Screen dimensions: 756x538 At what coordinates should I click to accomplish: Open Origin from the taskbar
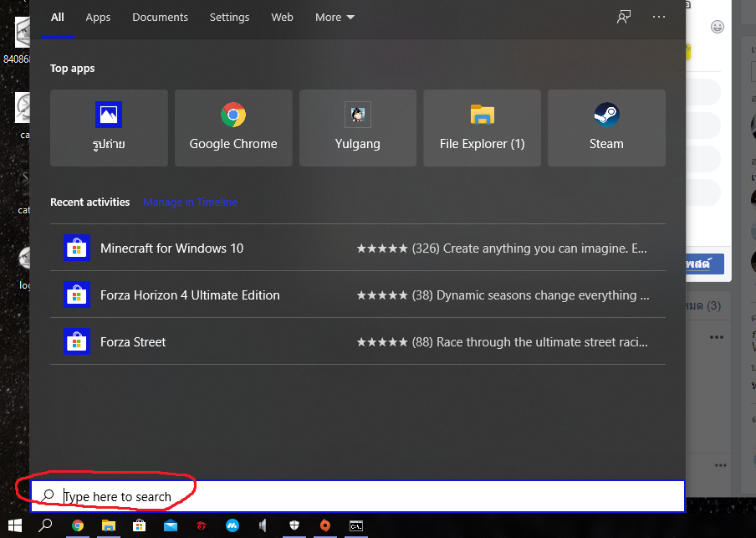coord(325,525)
